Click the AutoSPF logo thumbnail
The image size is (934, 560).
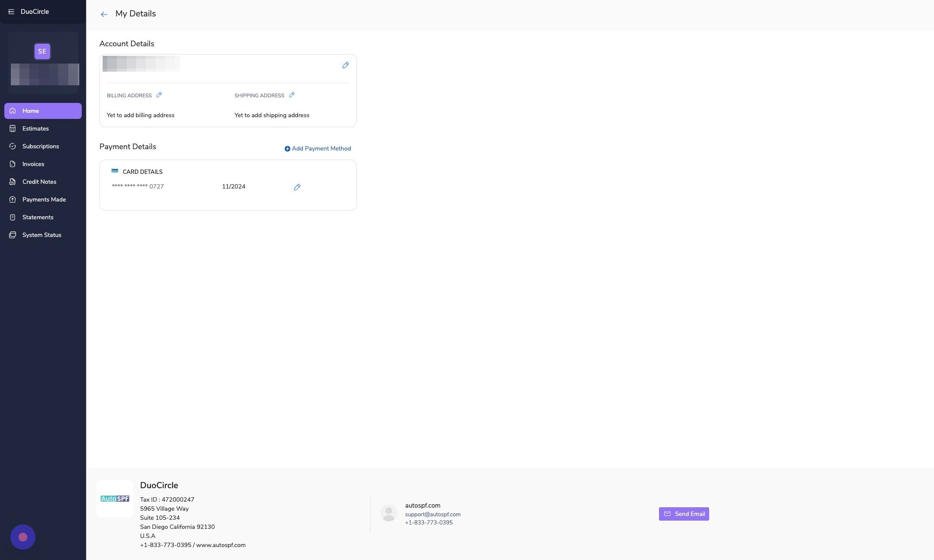point(115,499)
